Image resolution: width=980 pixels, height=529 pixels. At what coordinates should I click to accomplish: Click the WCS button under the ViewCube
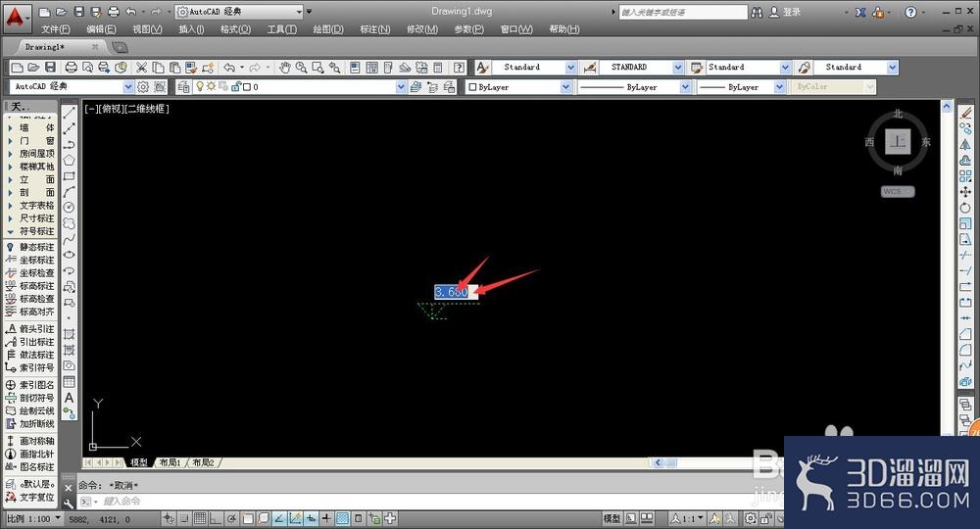pyautogui.click(x=898, y=192)
